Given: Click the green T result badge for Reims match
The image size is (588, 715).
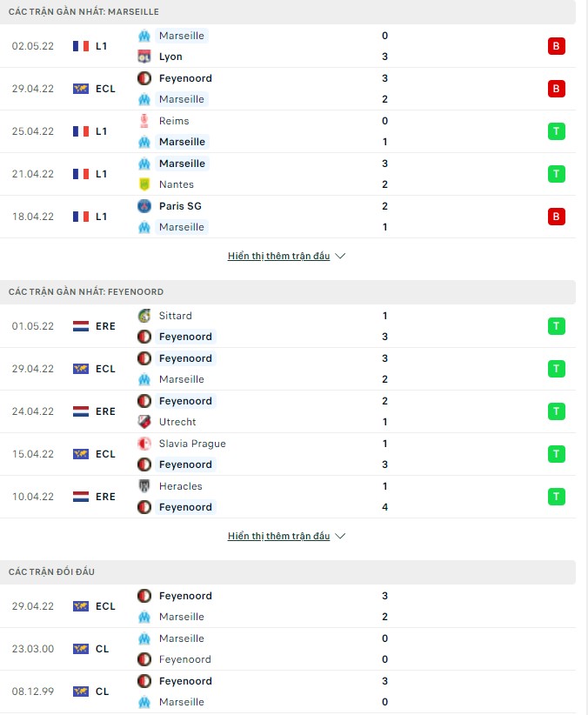Looking at the screenshot, I should tap(557, 130).
